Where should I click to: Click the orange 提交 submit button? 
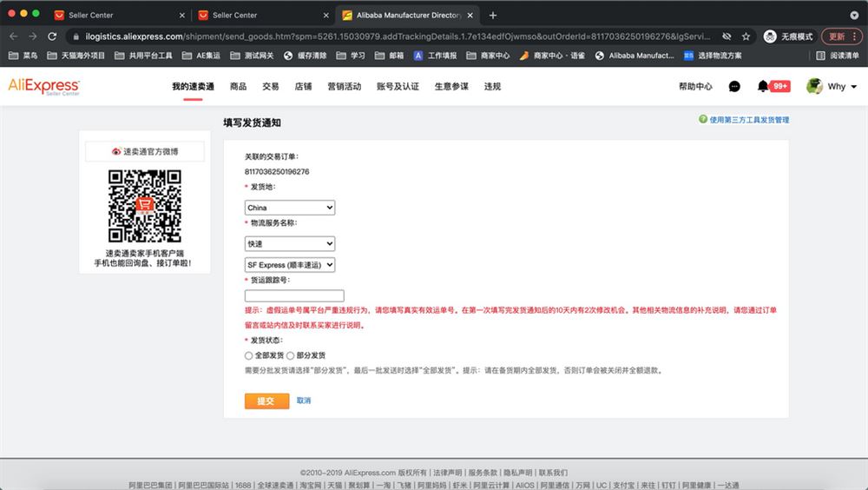coord(266,401)
